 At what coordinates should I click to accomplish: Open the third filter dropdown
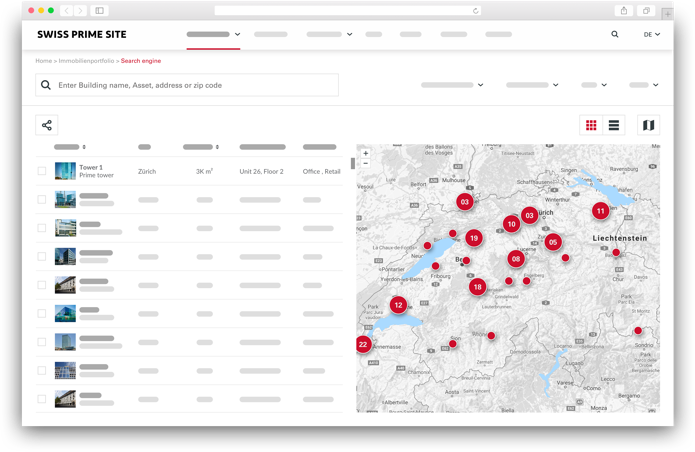[x=594, y=85]
